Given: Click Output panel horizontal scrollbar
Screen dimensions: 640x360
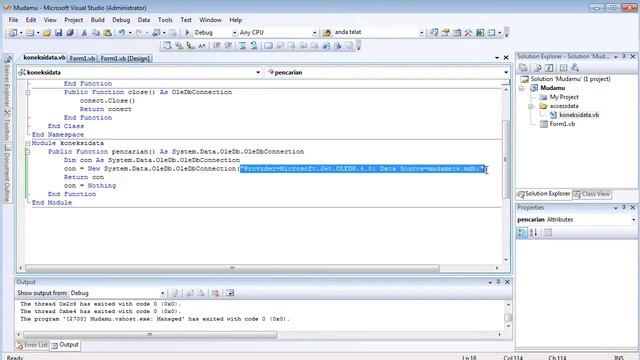Looking at the screenshot, I should click(x=150, y=335).
